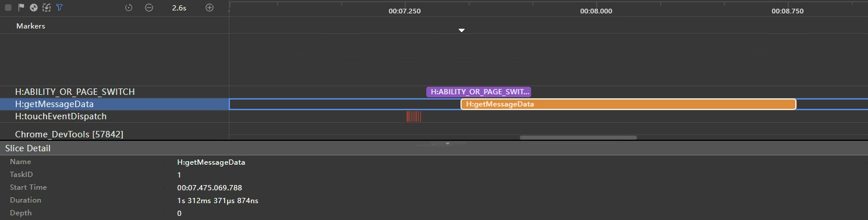This screenshot has width=868, height=220.
Task: Click the 00:08.000 ruler timestamp
Action: point(597,11)
